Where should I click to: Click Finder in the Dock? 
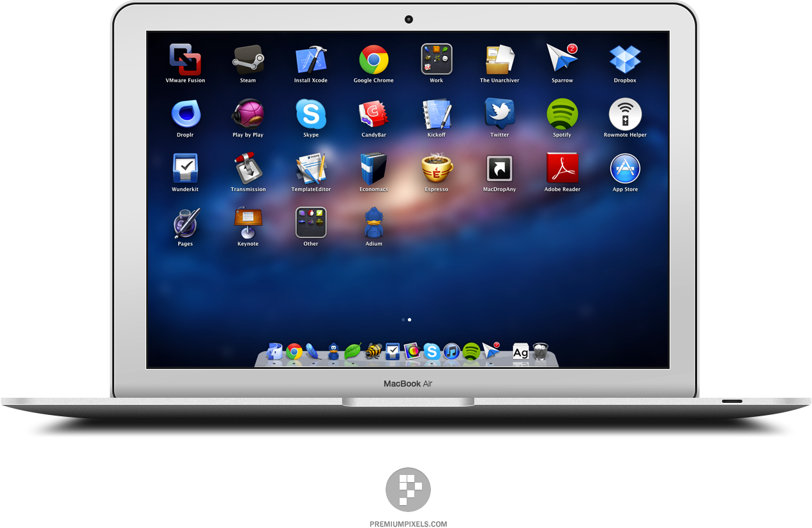[x=274, y=351]
